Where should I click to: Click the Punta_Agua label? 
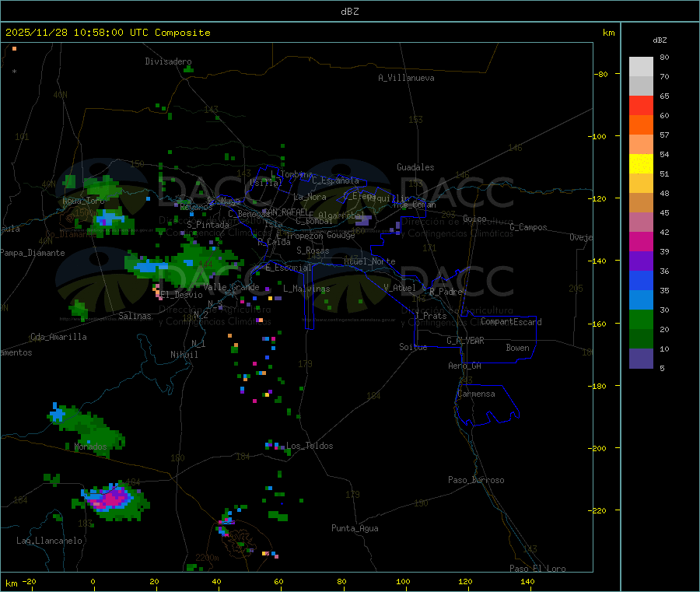pos(355,528)
